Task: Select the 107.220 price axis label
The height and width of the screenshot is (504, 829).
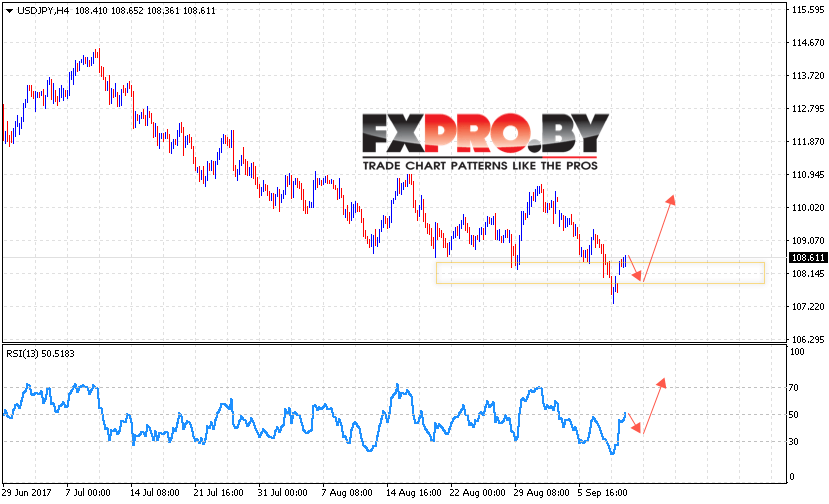Action: coord(808,307)
